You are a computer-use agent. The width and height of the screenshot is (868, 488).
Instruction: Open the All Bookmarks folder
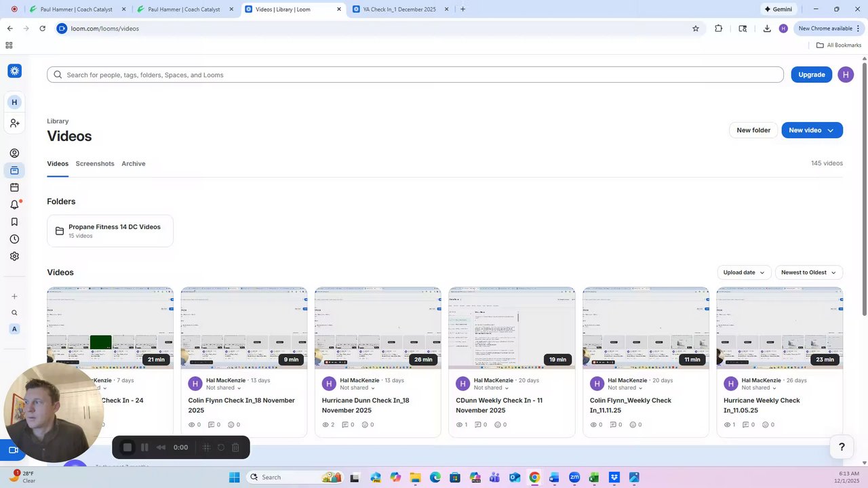point(839,45)
